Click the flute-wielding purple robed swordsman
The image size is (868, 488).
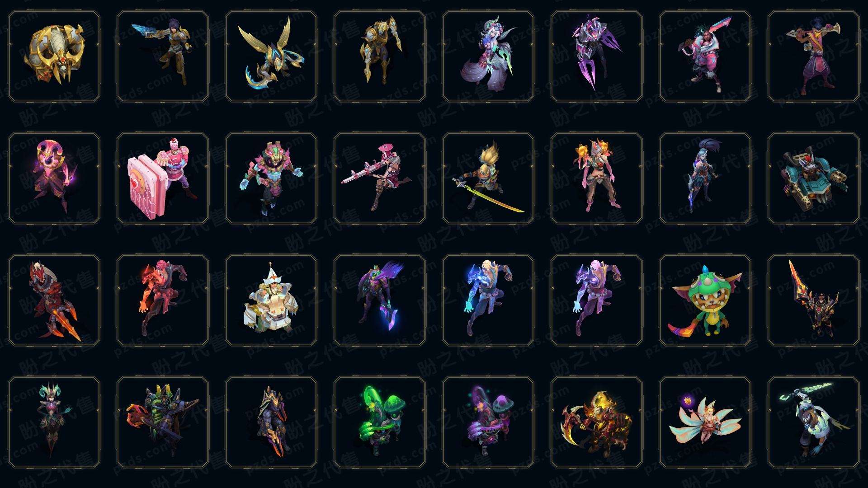pos(814,56)
